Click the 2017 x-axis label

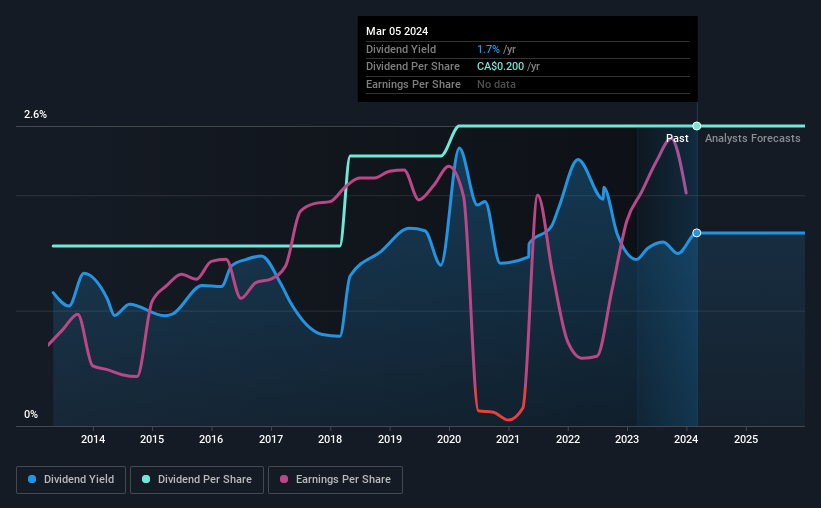point(271,439)
